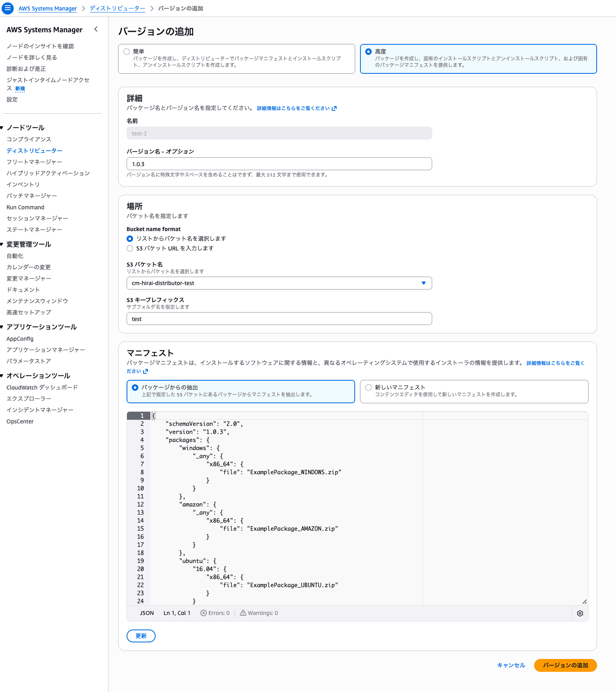Open パラメータストア page
The width and height of the screenshot is (616, 692).
(29, 361)
